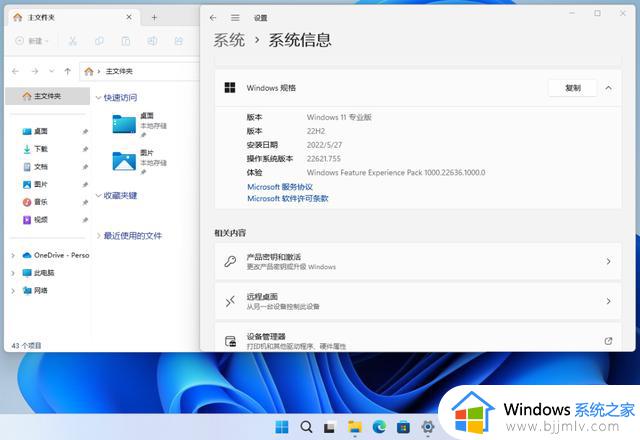640x440 pixels.
Task: Click the OS build 22621.755 value
Action: tap(324, 159)
